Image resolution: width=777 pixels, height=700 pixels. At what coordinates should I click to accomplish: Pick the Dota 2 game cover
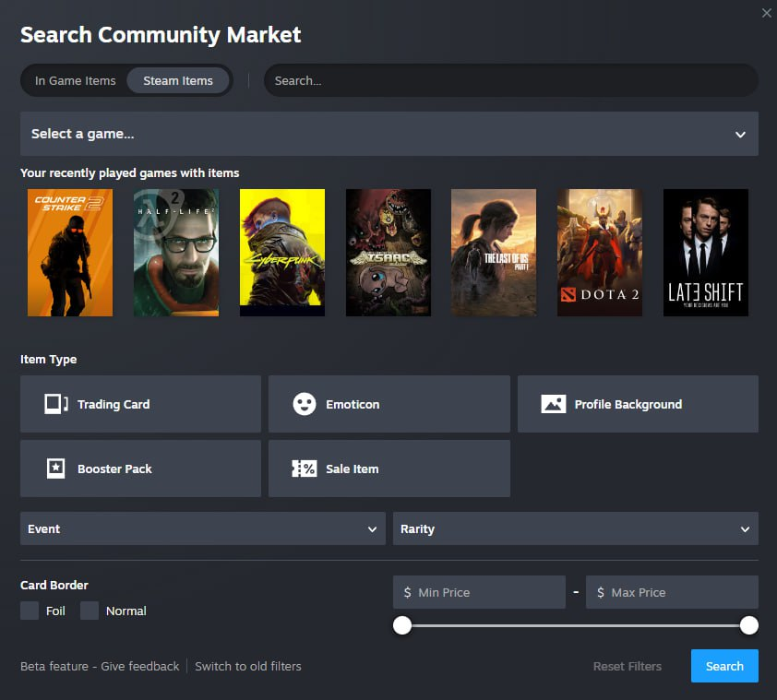click(x=600, y=253)
